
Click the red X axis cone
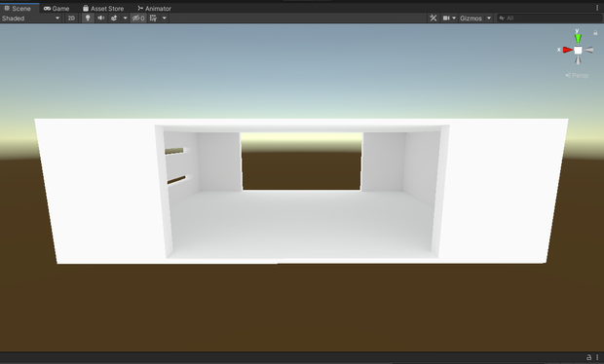(568, 50)
